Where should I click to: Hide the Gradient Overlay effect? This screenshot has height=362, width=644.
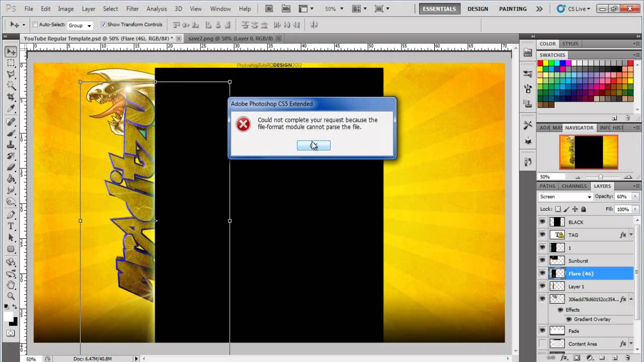[569, 319]
